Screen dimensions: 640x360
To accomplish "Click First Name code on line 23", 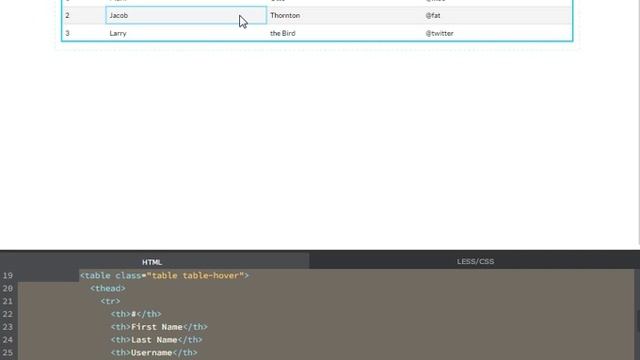I will pos(159,327).
